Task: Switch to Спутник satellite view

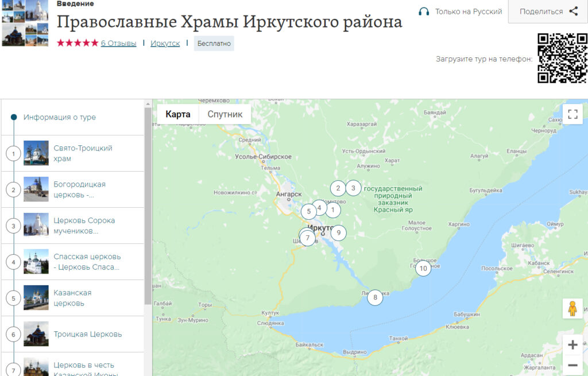Action: click(225, 114)
